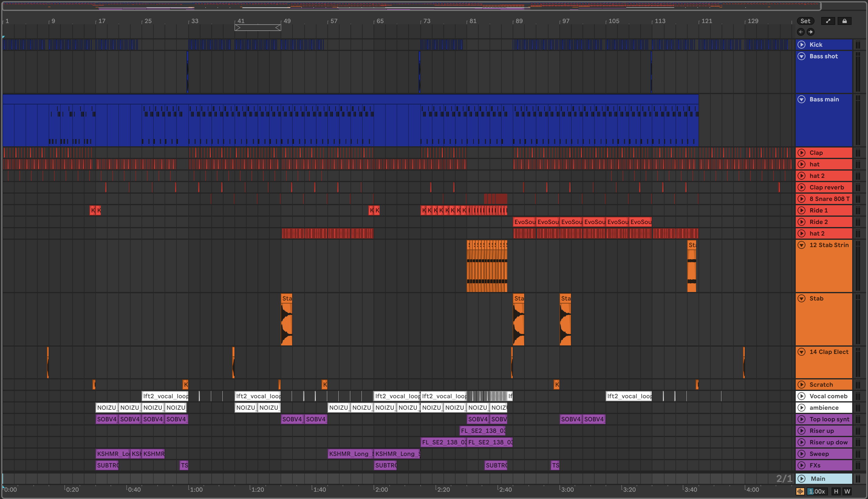868x499 pixels.
Task: Unfold the Ride 1 track
Action: (801, 210)
